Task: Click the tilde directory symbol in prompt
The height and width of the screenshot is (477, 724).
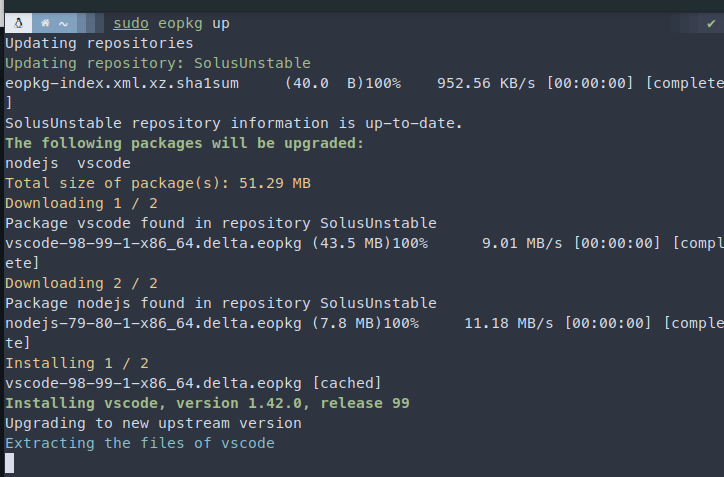Action: [64, 24]
